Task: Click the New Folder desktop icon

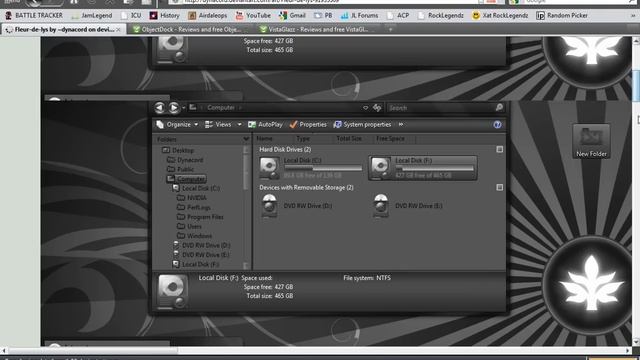Action: pyautogui.click(x=591, y=141)
